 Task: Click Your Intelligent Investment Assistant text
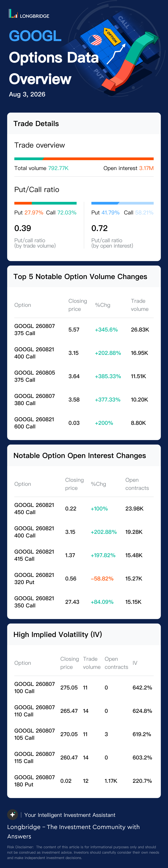[x=70, y=815]
